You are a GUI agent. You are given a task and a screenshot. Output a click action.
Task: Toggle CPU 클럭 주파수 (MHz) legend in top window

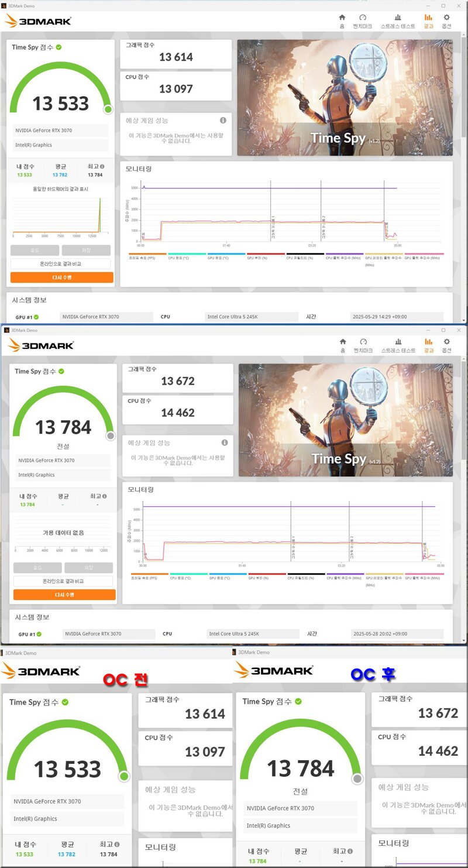click(x=343, y=258)
